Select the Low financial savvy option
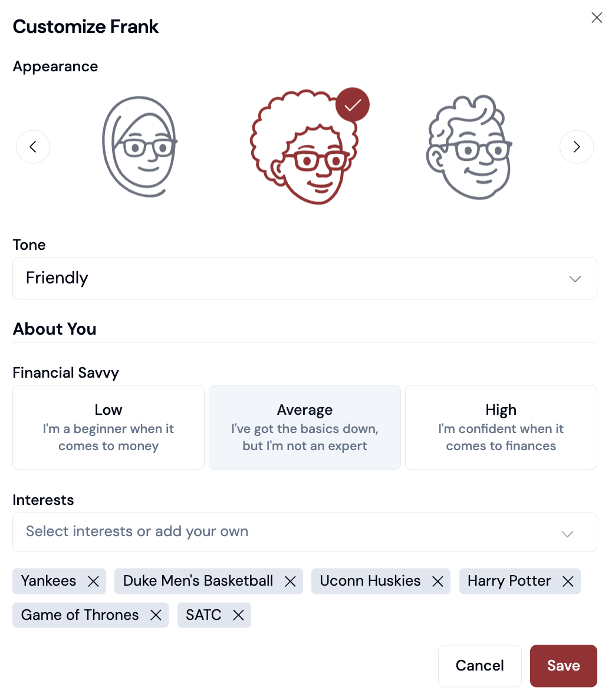Viewport: 615px width, 700px height. pyautogui.click(x=108, y=427)
